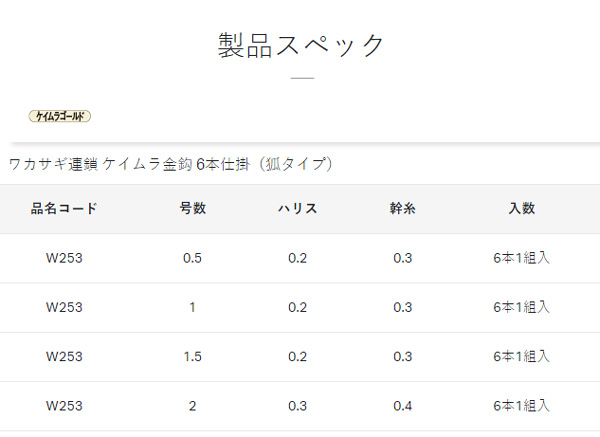Image resolution: width=600 pixels, height=437 pixels.
Task: Click the 号数 value 0.5
Action: point(192,258)
